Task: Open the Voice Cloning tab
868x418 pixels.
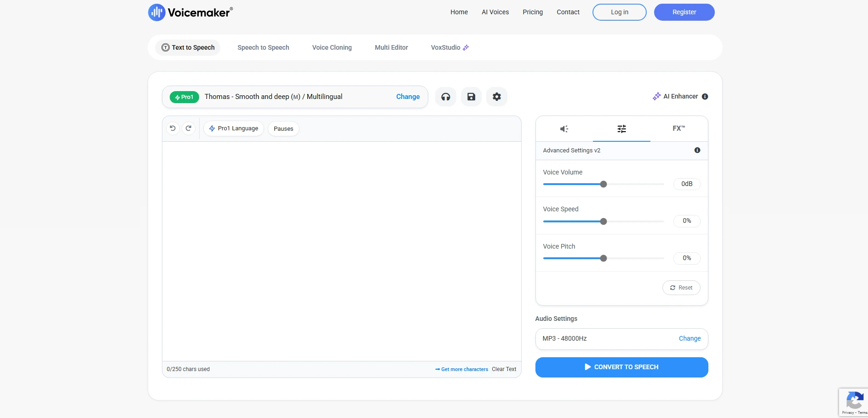Action: click(332, 47)
